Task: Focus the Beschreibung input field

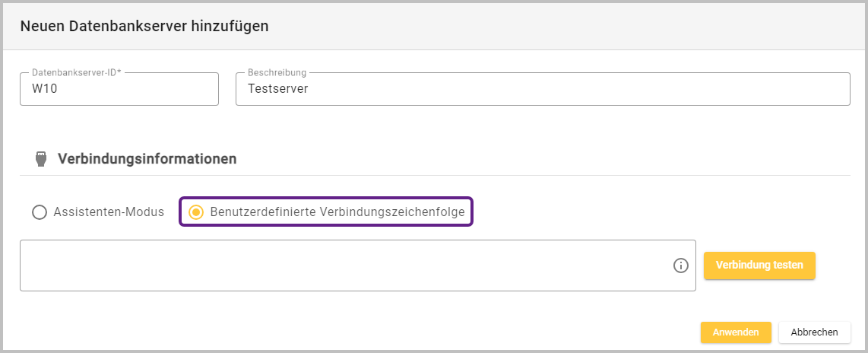Action: 543,89
